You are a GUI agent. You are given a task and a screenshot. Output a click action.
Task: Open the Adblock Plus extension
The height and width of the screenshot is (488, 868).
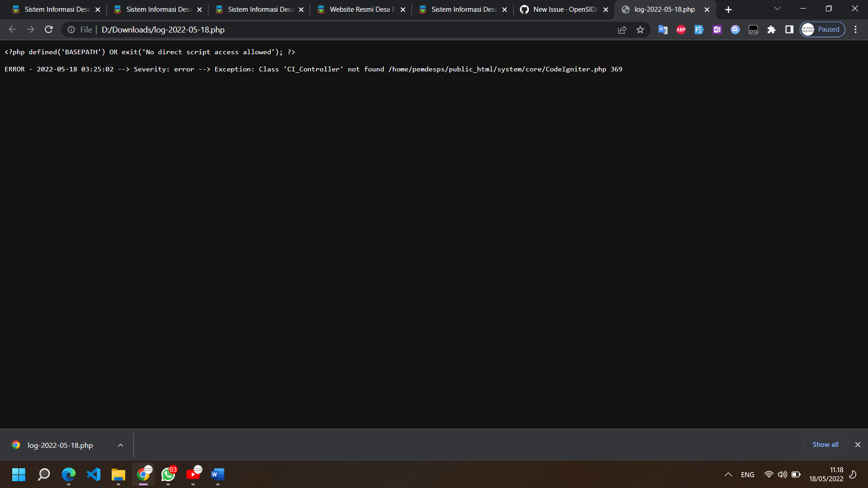pos(681,29)
